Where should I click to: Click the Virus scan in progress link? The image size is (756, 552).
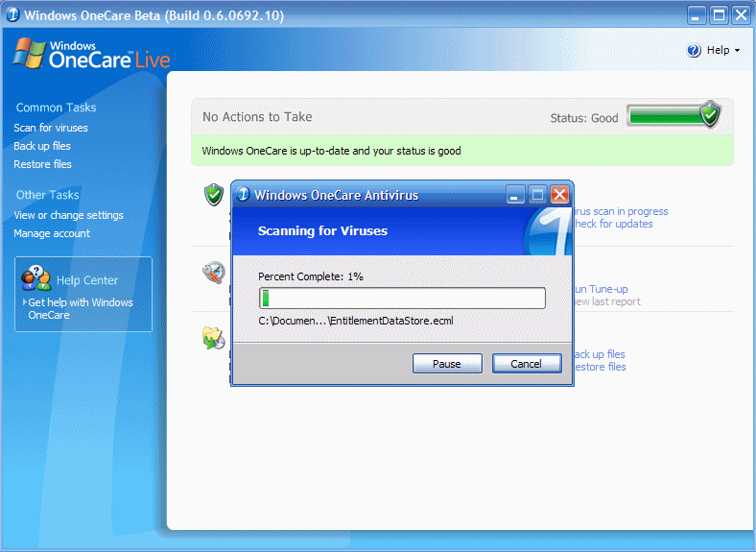click(x=622, y=211)
